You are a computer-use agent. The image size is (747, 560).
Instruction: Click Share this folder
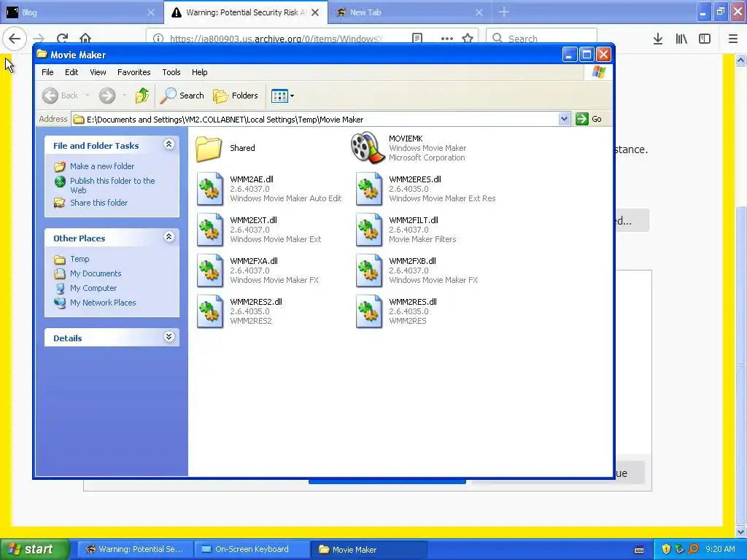point(99,203)
